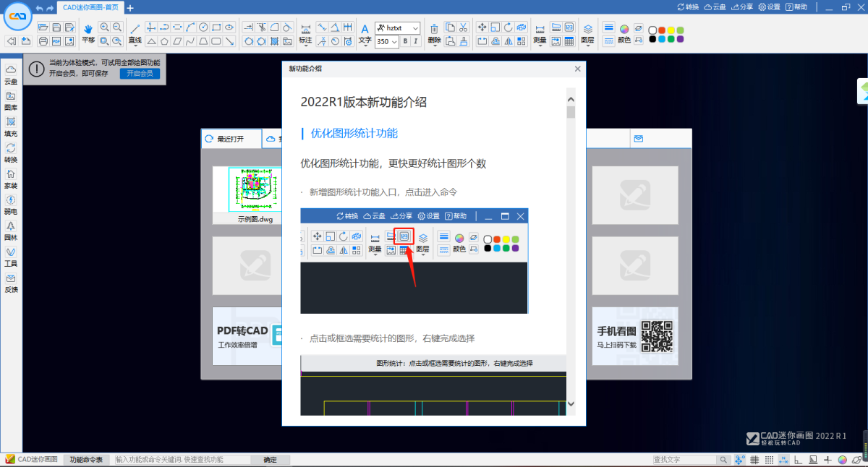Toggle grid lines display in status bar
Image resolution: width=868 pixels, height=467 pixels.
point(754,460)
